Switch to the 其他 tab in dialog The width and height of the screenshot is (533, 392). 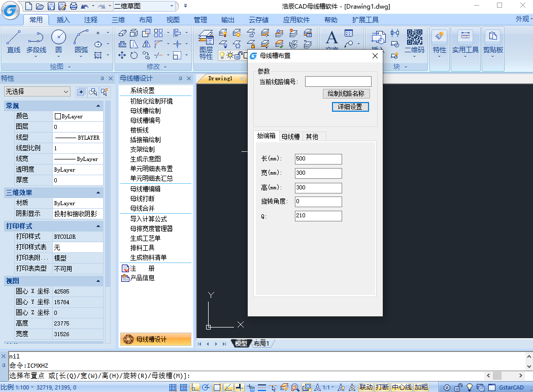[312, 136]
